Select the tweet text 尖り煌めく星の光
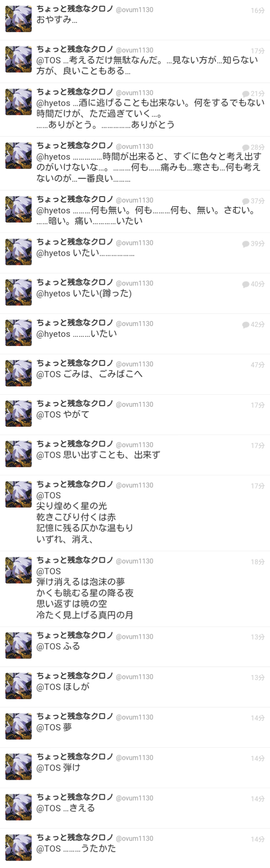270x868 pixels. tap(72, 506)
